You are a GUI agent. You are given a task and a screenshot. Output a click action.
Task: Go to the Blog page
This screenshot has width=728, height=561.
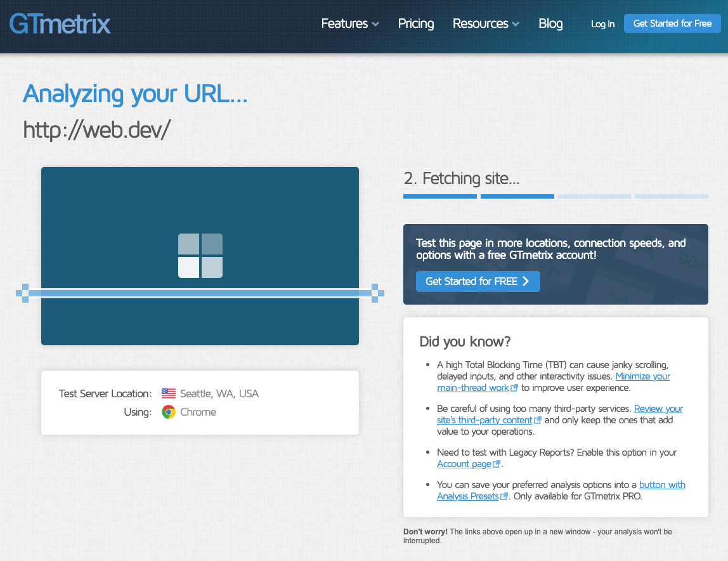(550, 23)
